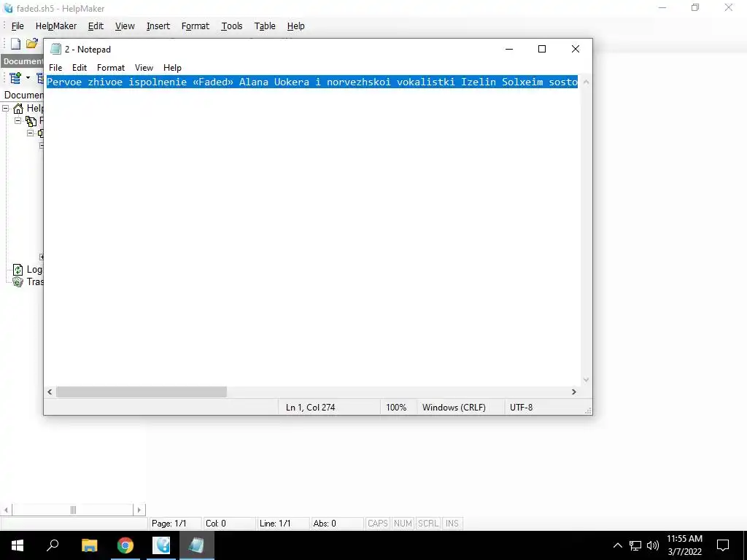Open HelpMaker Tools menu
Image resolution: width=747 pixels, height=560 pixels.
[x=232, y=26]
